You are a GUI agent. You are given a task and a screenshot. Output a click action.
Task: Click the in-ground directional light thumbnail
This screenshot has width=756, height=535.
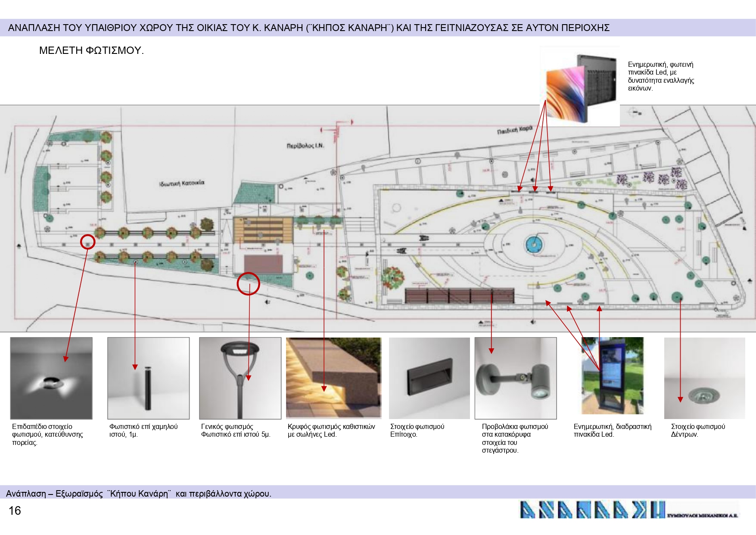click(51, 378)
